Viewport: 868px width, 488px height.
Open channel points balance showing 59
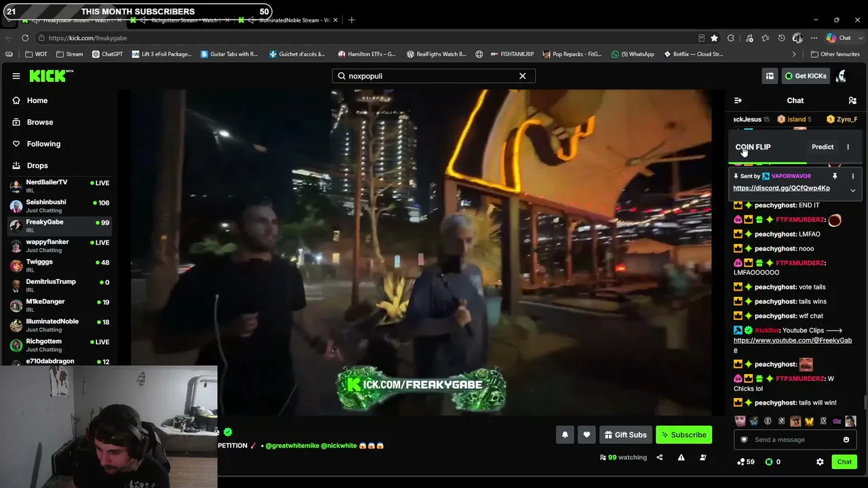point(746,462)
